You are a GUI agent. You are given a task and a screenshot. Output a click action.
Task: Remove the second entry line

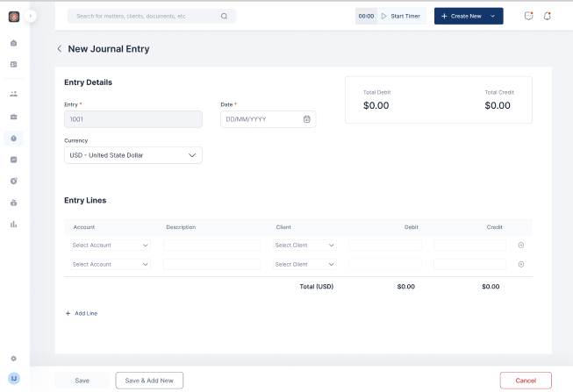pyautogui.click(x=521, y=264)
